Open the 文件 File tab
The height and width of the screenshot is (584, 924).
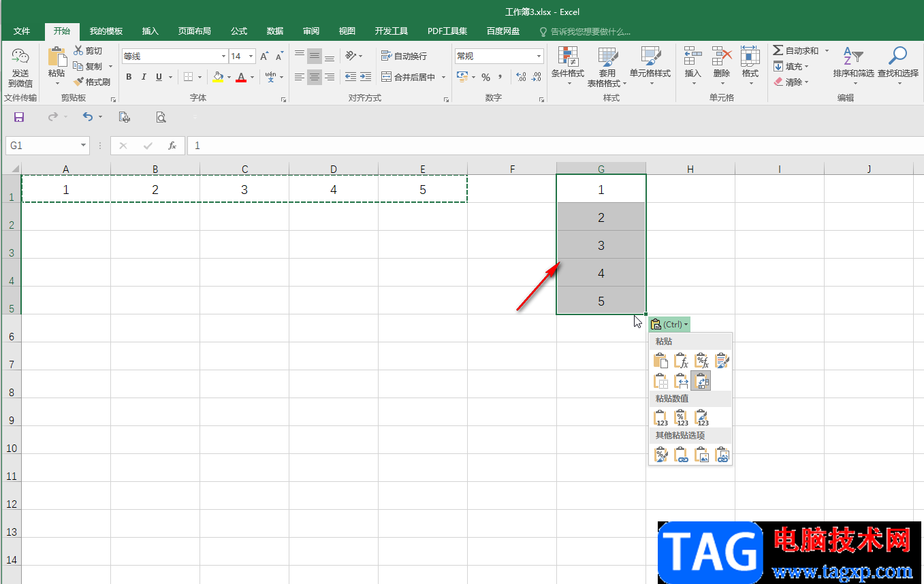click(x=22, y=31)
